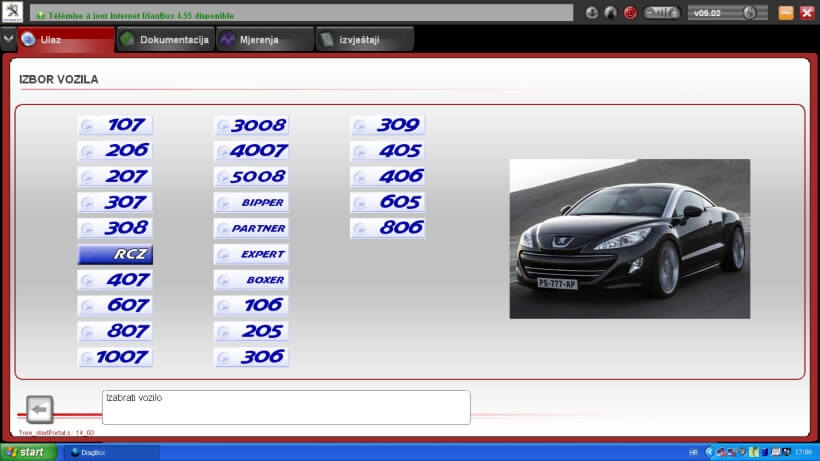Choose the 307 model
820x461 pixels.
[115, 202]
